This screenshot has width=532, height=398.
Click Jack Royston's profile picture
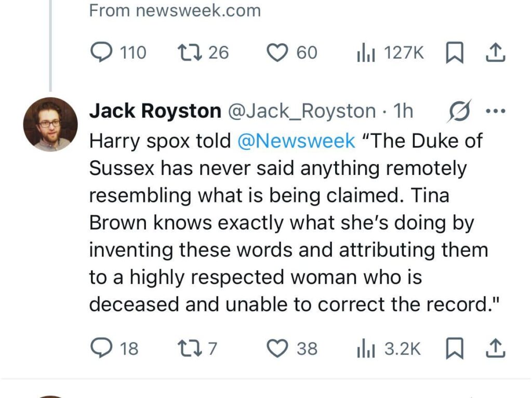pos(50,123)
